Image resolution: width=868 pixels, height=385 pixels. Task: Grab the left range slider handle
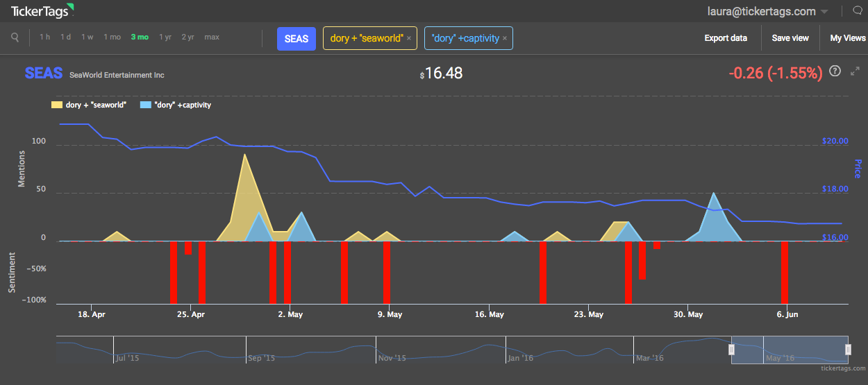[x=731, y=350]
